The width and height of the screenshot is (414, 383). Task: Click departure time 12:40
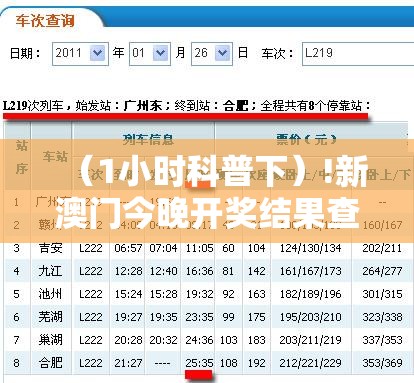pyautogui.click(x=163, y=271)
